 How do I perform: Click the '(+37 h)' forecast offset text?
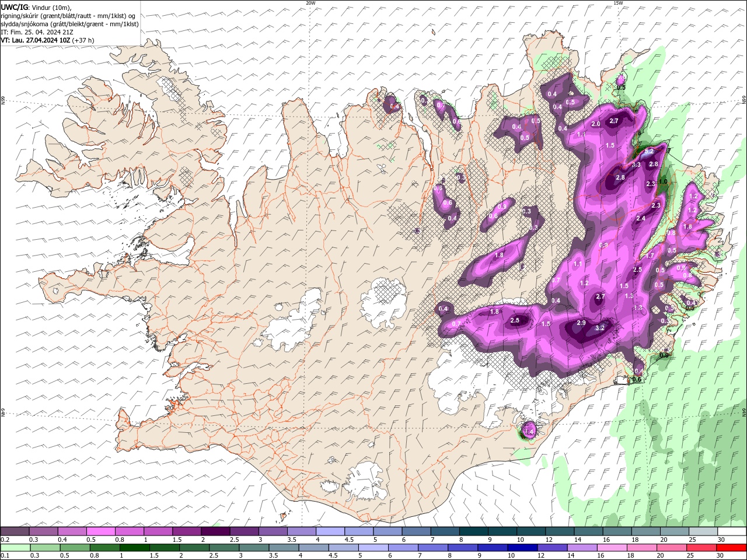pos(83,40)
